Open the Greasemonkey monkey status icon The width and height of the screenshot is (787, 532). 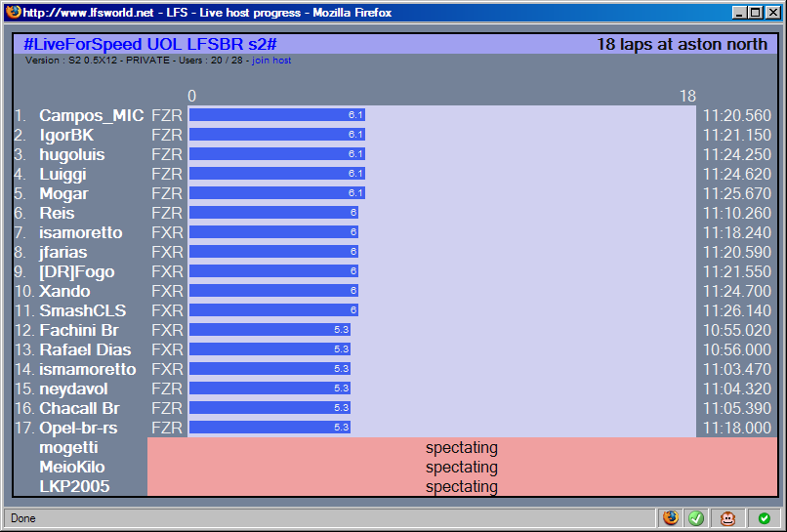[x=727, y=518]
